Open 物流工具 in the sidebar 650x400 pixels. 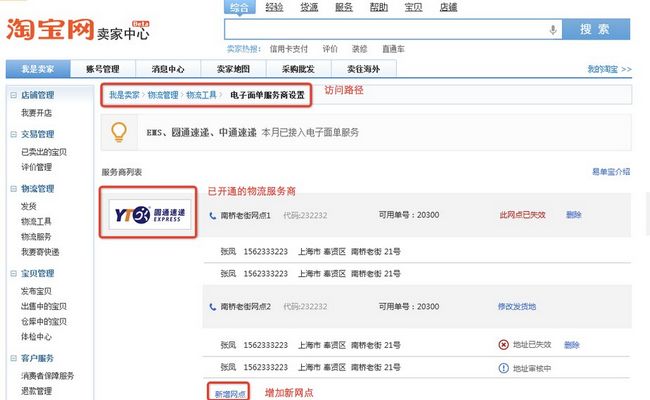[x=36, y=221]
